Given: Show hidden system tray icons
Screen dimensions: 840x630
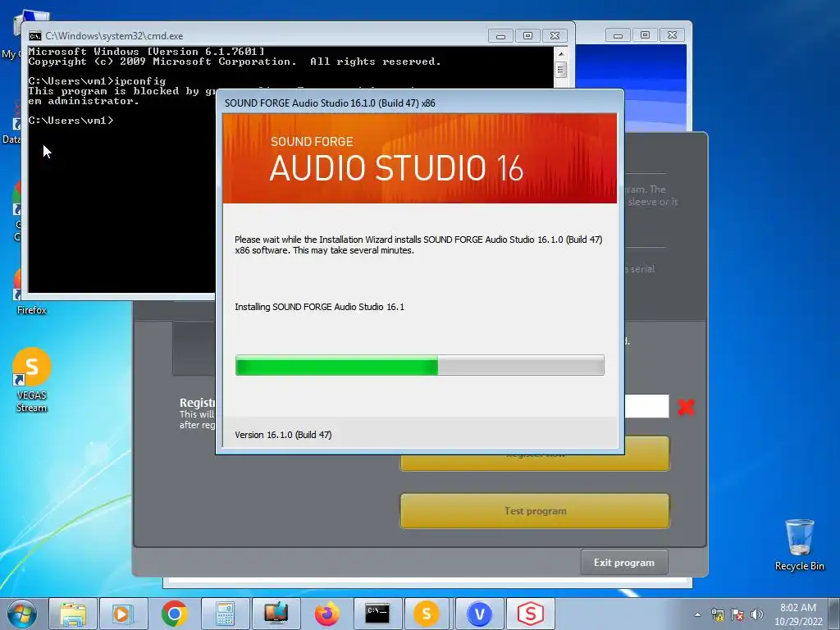Looking at the screenshot, I should (x=697, y=614).
